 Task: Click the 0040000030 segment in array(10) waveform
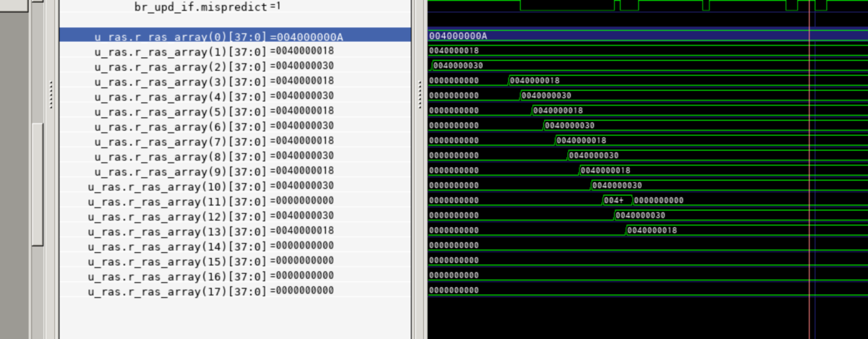click(x=616, y=186)
